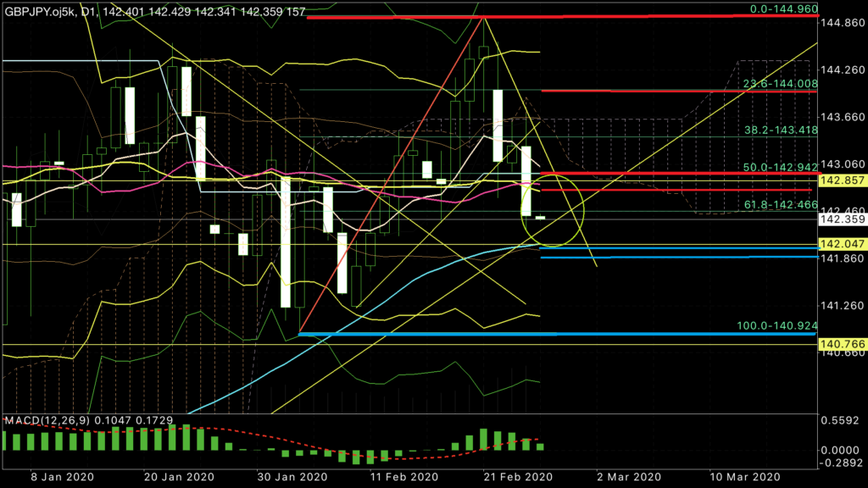Click the 142.857 yellow price tag
The height and width of the screenshot is (488, 868).
[842, 180]
